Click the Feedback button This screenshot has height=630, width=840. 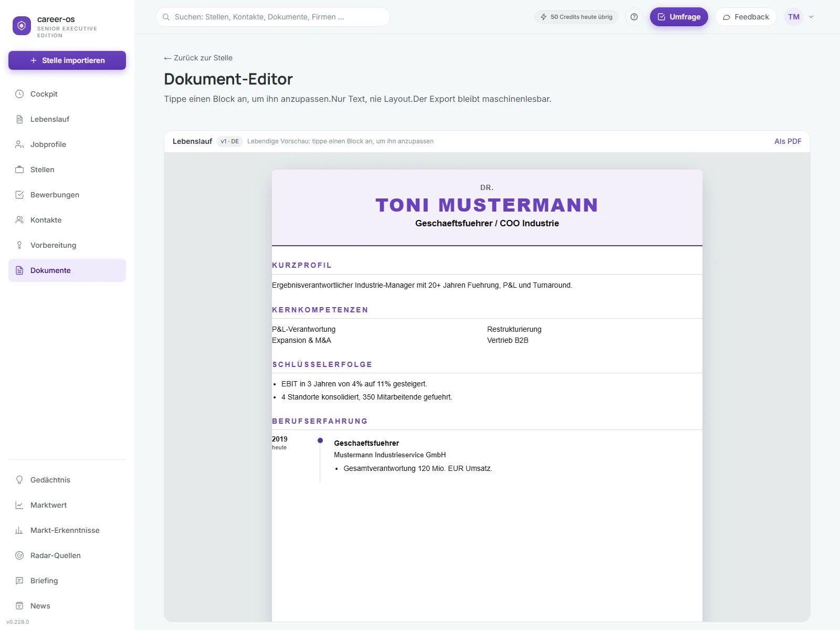[745, 17]
